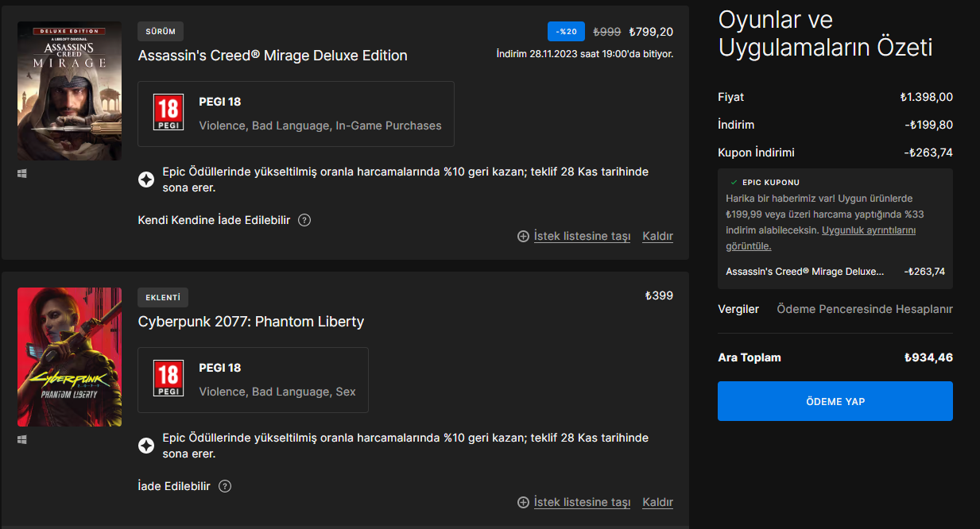Move Assassin's Creed Mirage to wishlist

click(575, 236)
